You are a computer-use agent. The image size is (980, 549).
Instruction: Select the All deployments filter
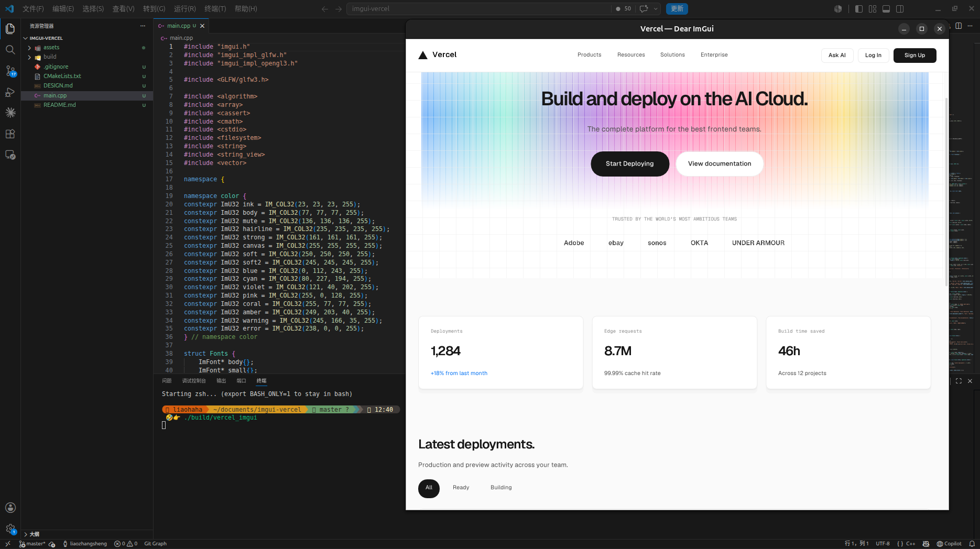click(429, 488)
